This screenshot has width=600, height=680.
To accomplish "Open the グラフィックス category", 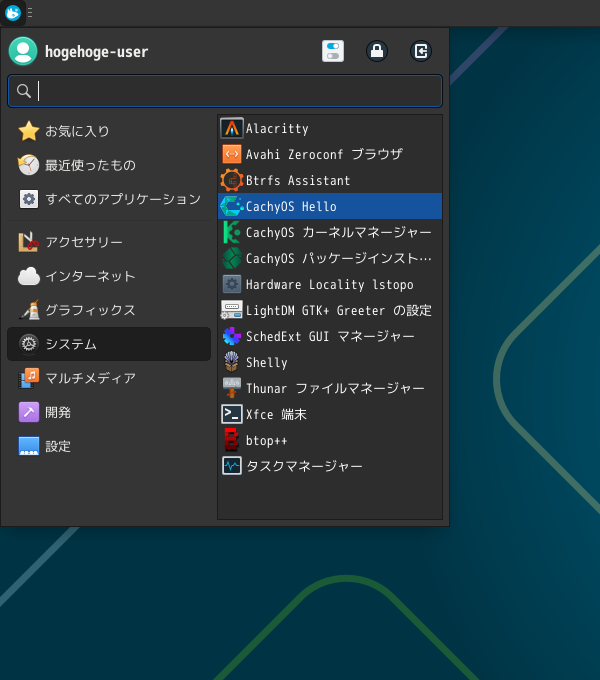I will click(109, 310).
